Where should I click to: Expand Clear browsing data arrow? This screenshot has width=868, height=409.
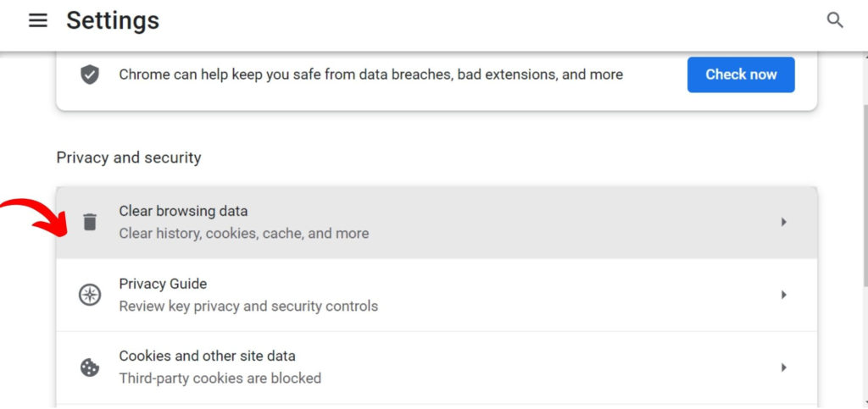click(x=784, y=222)
